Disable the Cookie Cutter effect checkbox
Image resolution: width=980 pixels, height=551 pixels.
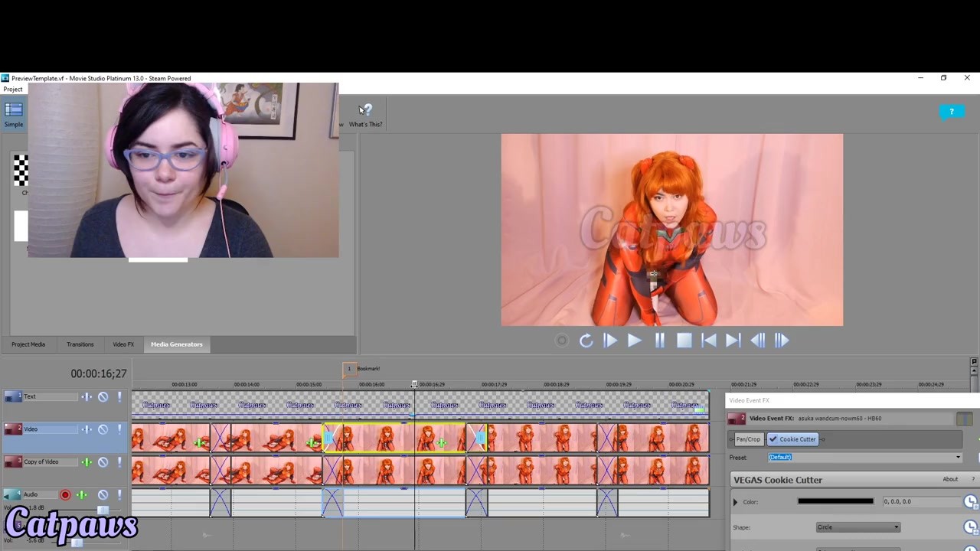773,439
